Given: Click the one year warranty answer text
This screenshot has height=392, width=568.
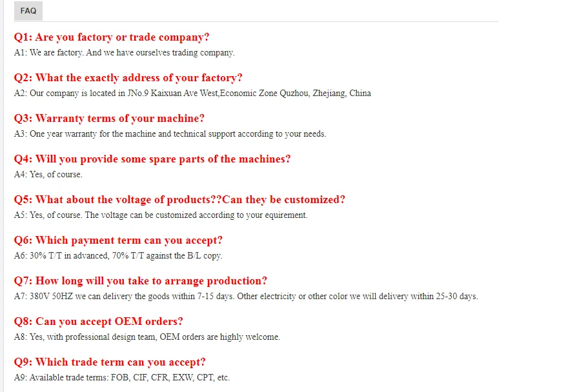Looking at the screenshot, I should click(x=170, y=134).
